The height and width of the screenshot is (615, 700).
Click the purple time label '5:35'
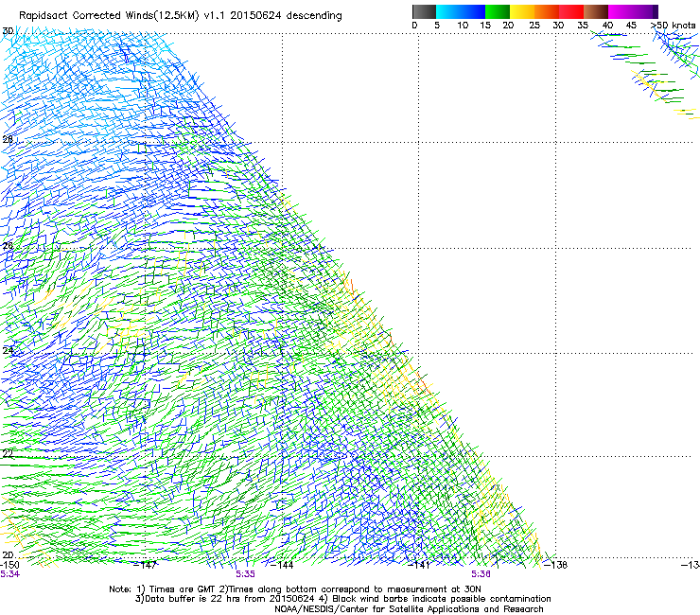coord(245,574)
